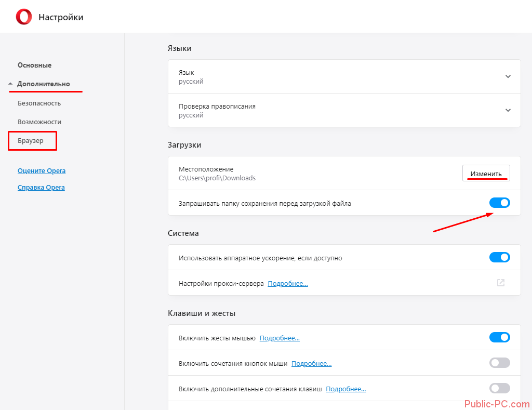Enable additional keyboard shortcuts toggle
Viewport: 532px width, 410px height.
coord(499,388)
